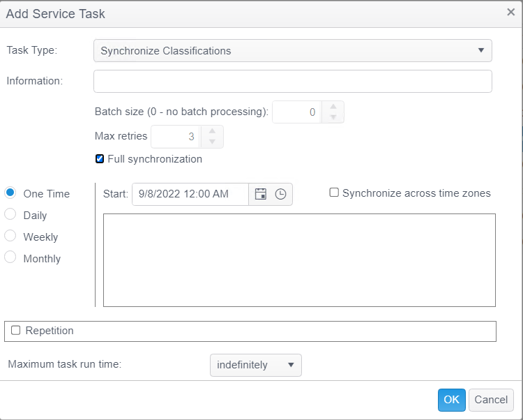The height and width of the screenshot is (420, 523).
Task: Choose the Monthly schedule option
Action: (10, 258)
